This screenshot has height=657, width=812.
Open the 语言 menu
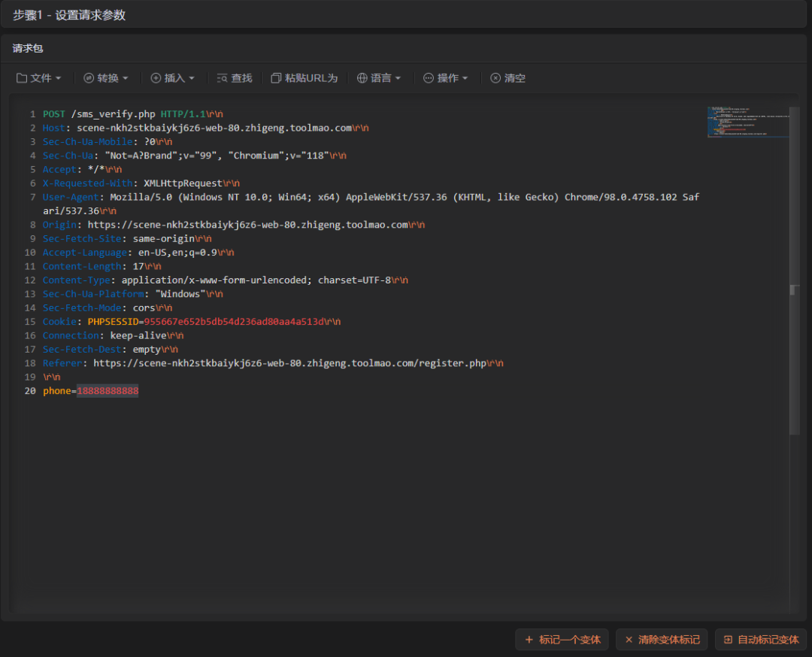[x=380, y=78]
